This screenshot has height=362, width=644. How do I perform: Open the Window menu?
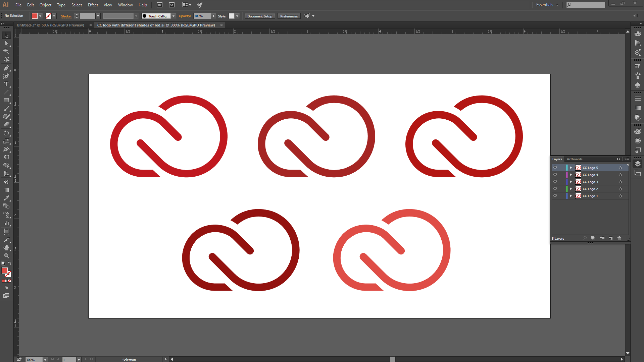(x=125, y=5)
